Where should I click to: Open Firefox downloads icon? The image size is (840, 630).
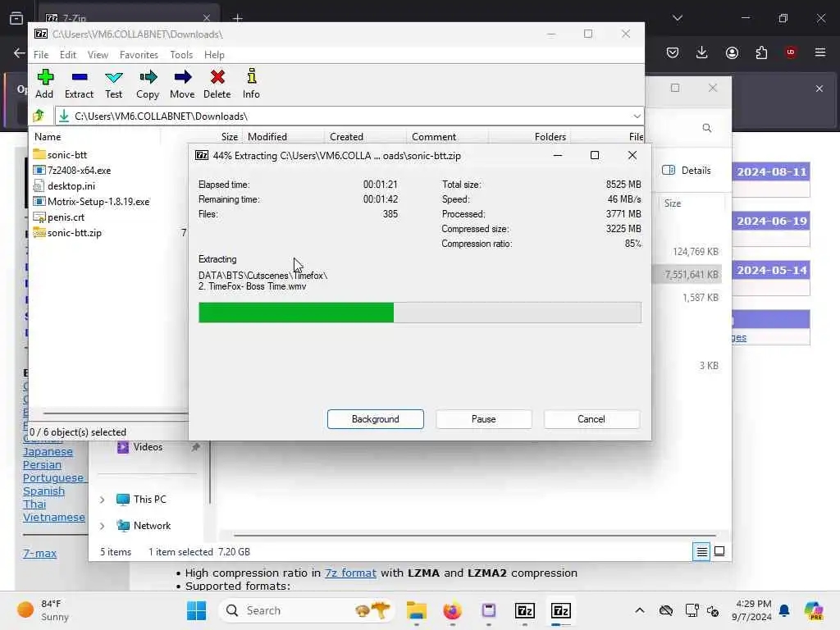point(702,52)
